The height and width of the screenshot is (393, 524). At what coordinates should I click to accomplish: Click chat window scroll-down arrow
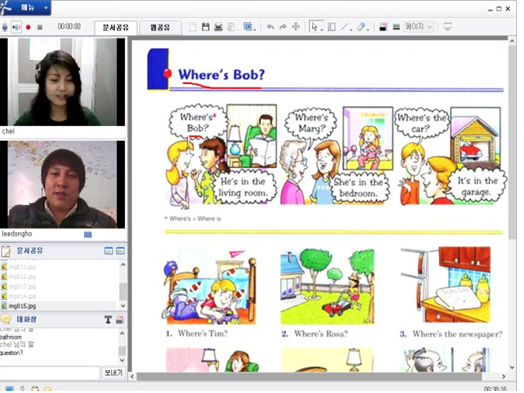pos(122,360)
